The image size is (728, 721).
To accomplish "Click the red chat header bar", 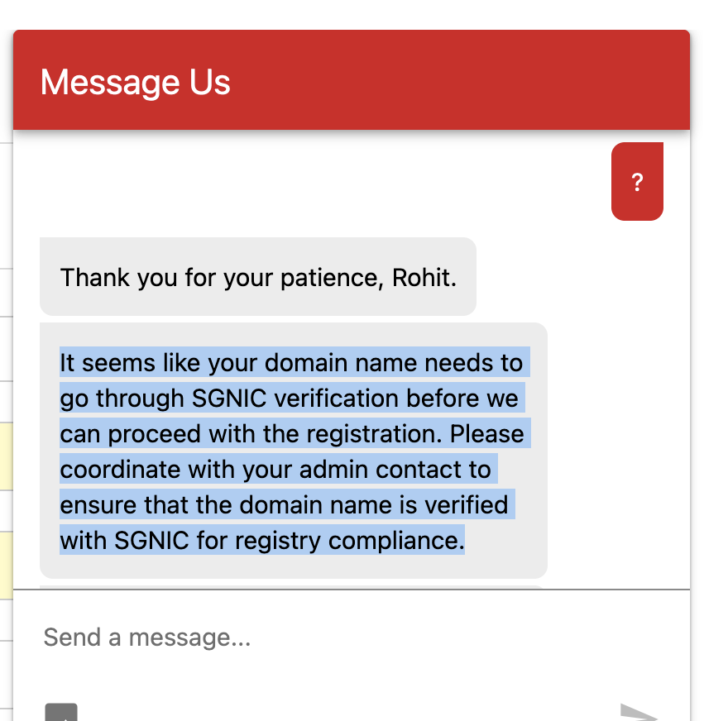I will pos(352,80).
